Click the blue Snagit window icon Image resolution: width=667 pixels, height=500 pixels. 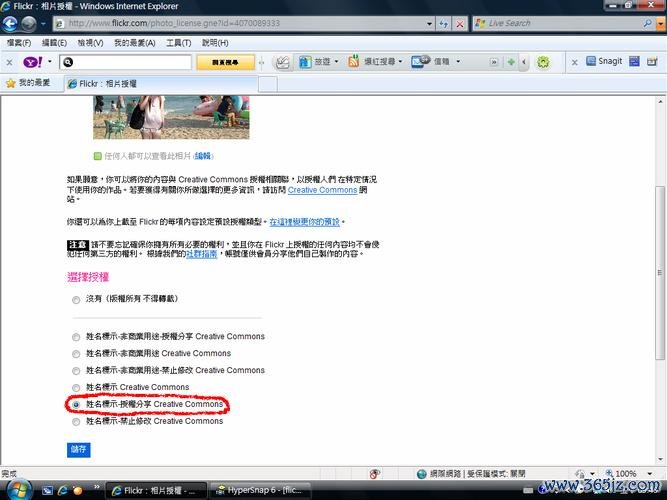tap(634, 62)
